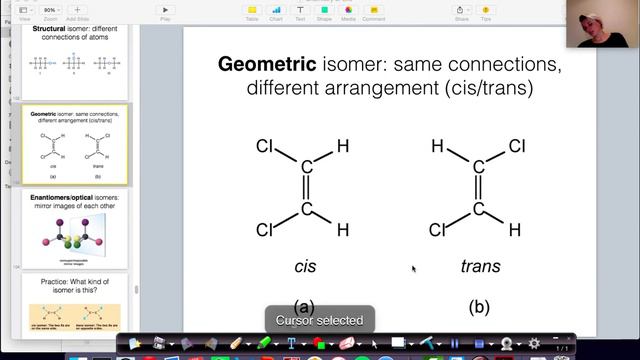This screenshot has width=640, height=360.
Task: Select the eraser tool
Action: tap(347, 344)
